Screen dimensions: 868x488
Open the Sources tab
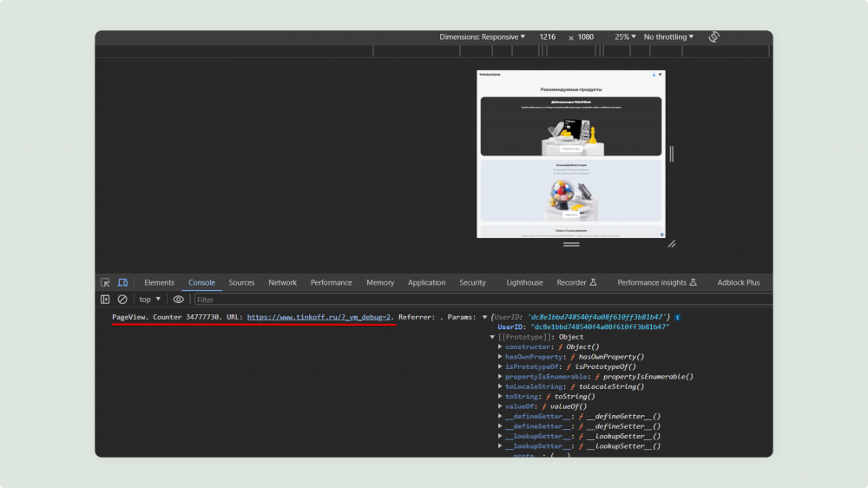[x=241, y=282]
